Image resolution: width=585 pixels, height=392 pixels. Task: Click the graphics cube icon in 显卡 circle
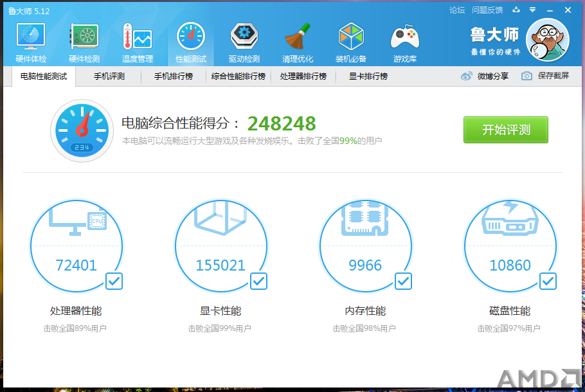(x=221, y=218)
